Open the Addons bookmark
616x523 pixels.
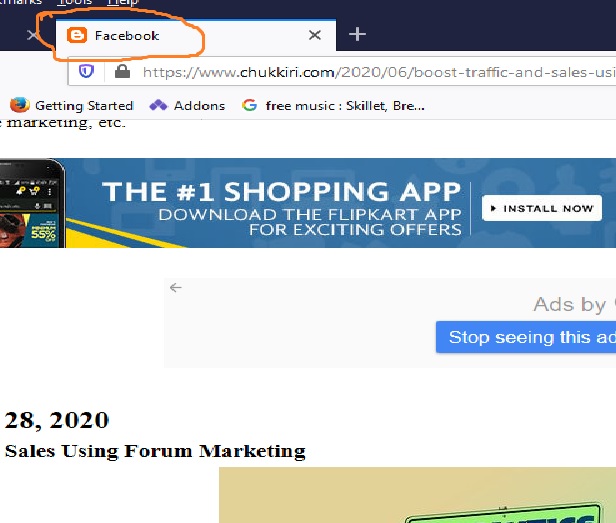click(x=198, y=105)
